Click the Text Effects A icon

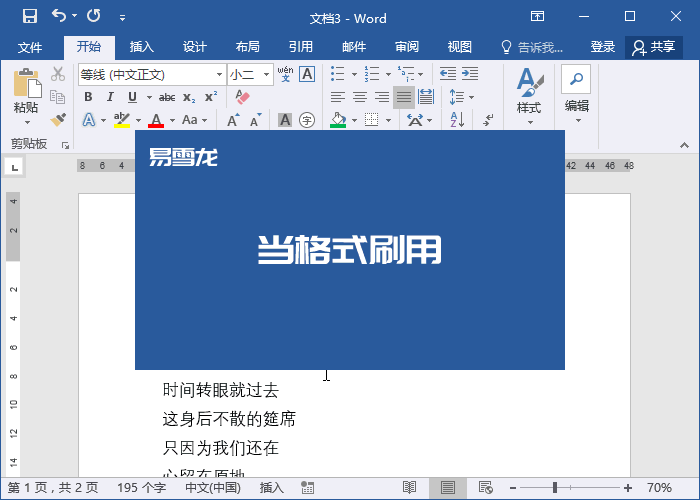pyautogui.click(x=89, y=120)
